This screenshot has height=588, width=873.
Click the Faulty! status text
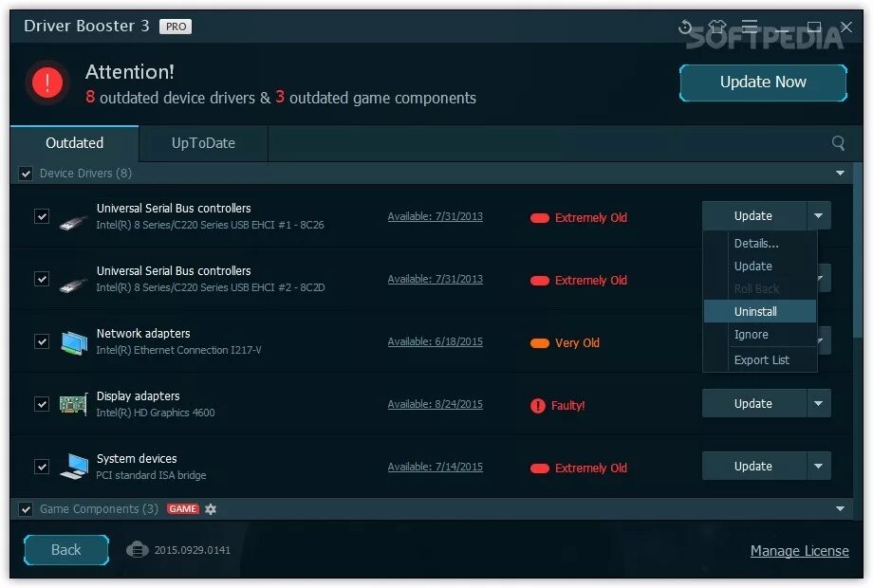567,406
